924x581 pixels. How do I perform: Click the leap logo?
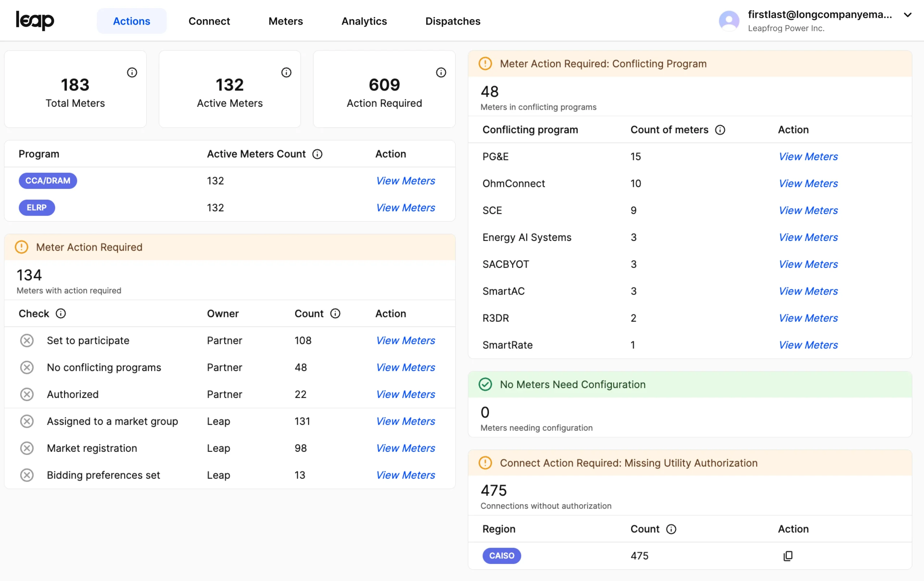pyautogui.click(x=35, y=21)
